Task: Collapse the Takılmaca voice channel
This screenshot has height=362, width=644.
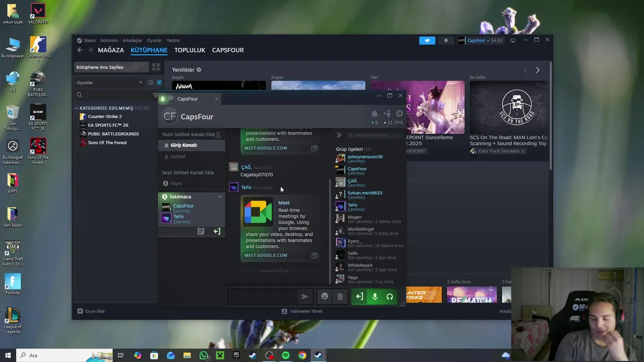Action: [x=220, y=197]
